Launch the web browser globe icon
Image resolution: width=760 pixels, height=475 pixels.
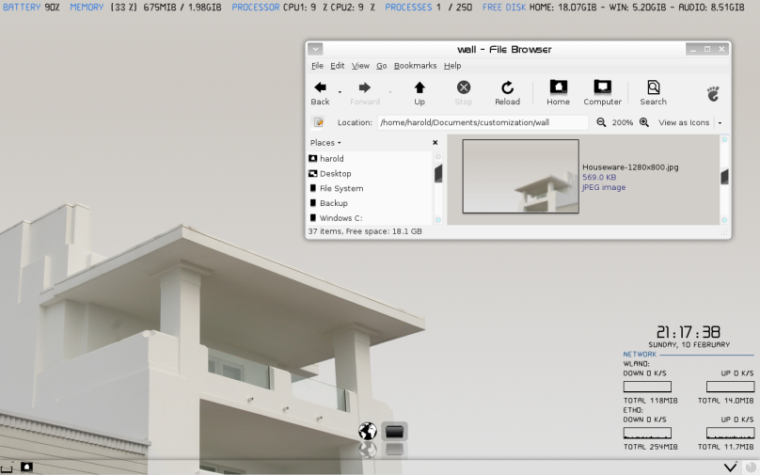(x=367, y=431)
